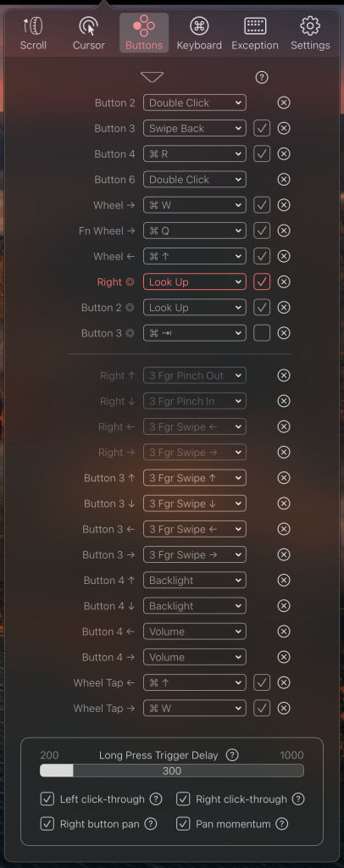Open the Button 3 Swipe Back dropdown
The image size is (344, 868).
[x=195, y=129]
